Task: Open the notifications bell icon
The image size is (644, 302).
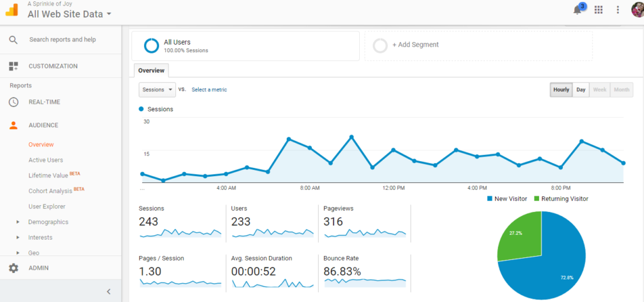Action: 577,10
